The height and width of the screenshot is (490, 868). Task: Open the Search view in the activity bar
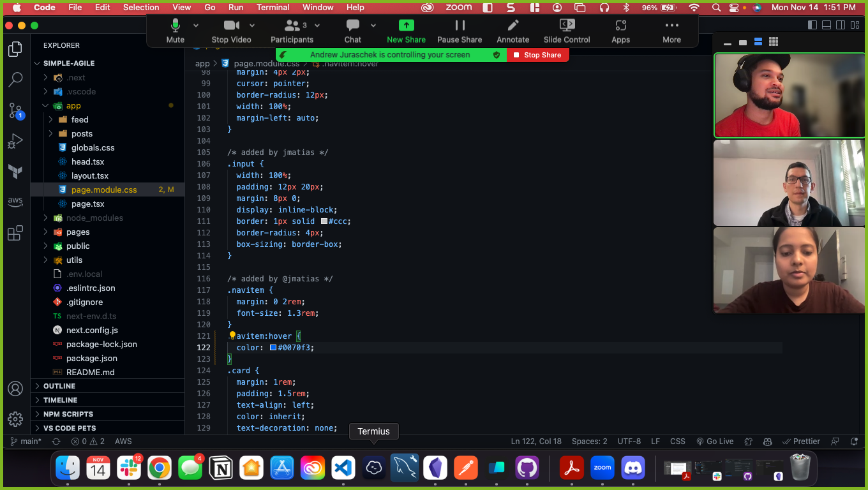click(15, 79)
